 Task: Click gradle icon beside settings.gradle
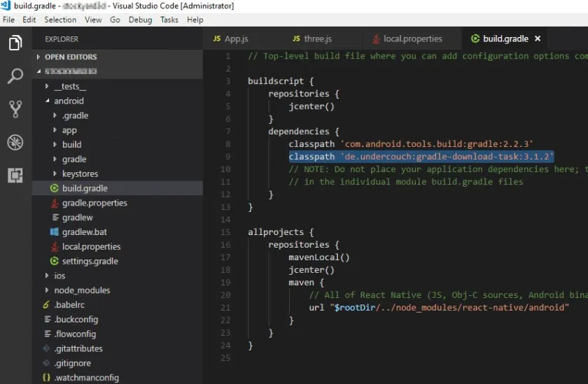coord(55,261)
